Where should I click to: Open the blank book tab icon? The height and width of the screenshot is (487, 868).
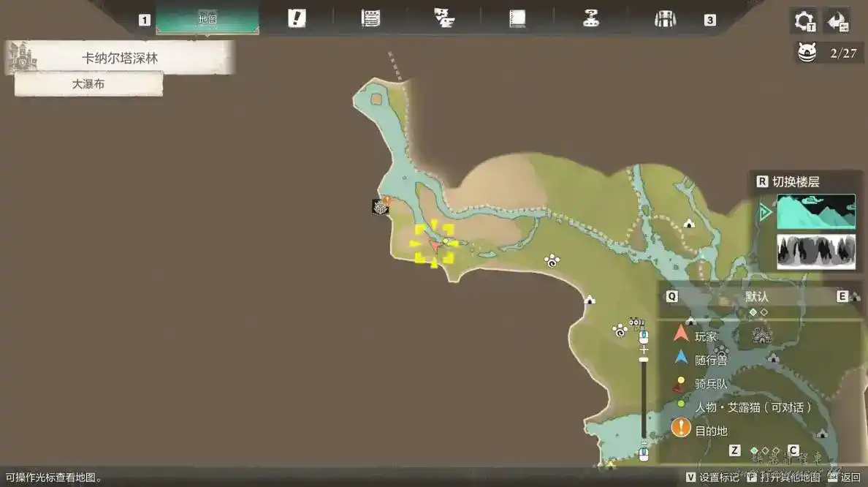tap(517, 19)
